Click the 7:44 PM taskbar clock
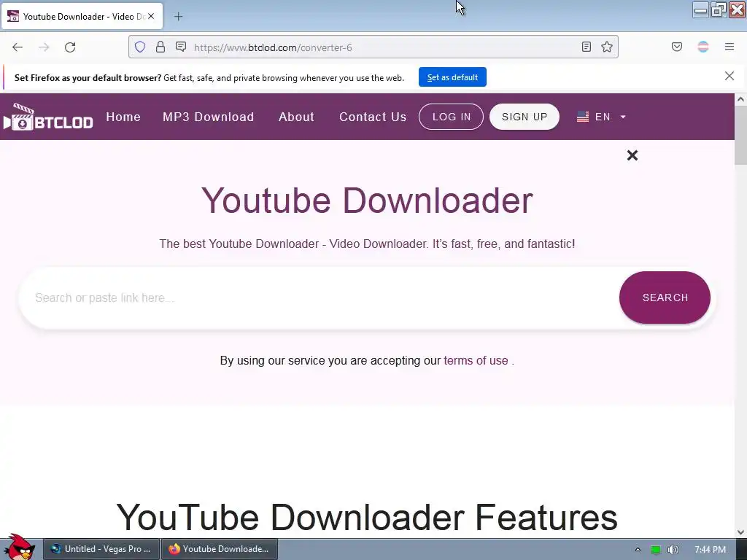 [x=710, y=550]
